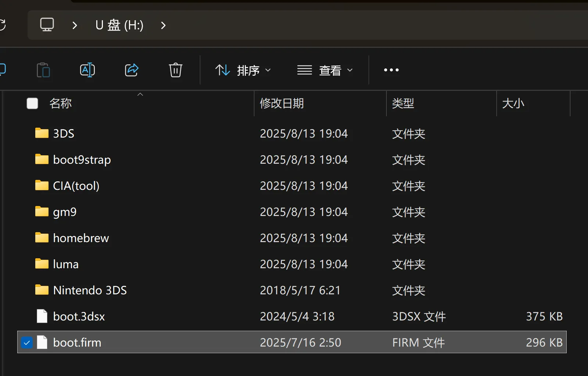Select the Nintendo 3DS folder
588x376 pixels.
(x=90, y=290)
